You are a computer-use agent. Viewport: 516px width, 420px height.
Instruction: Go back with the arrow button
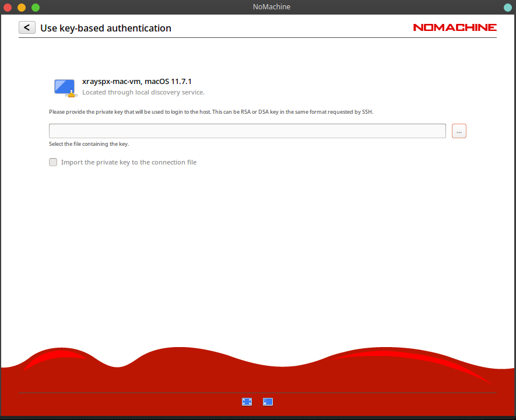click(27, 27)
